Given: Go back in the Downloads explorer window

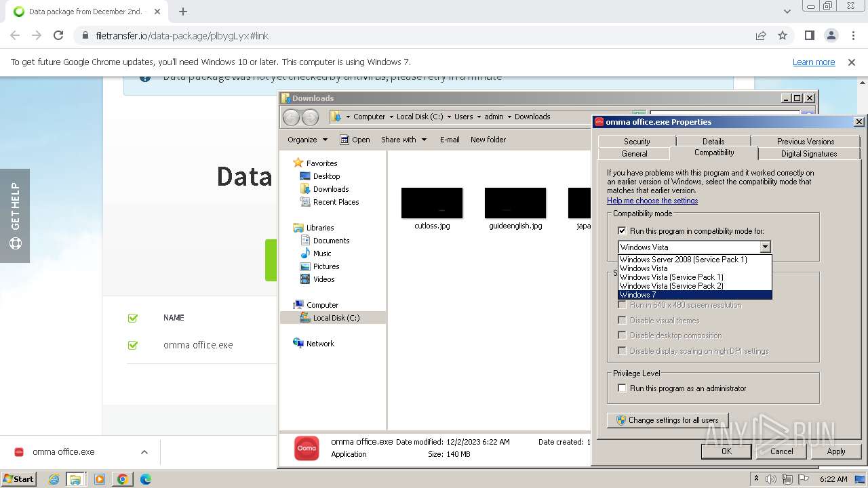Looking at the screenshot, I should (x=291, y=117).
